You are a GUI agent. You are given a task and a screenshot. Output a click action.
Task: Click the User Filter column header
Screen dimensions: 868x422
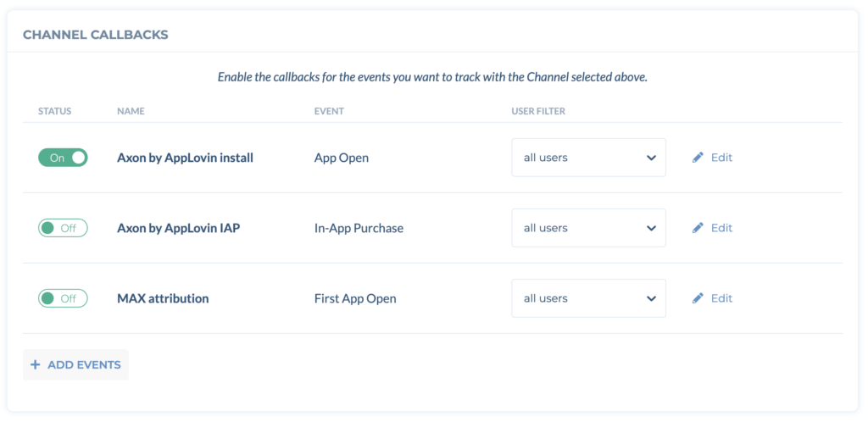click(x=538, y=111)
